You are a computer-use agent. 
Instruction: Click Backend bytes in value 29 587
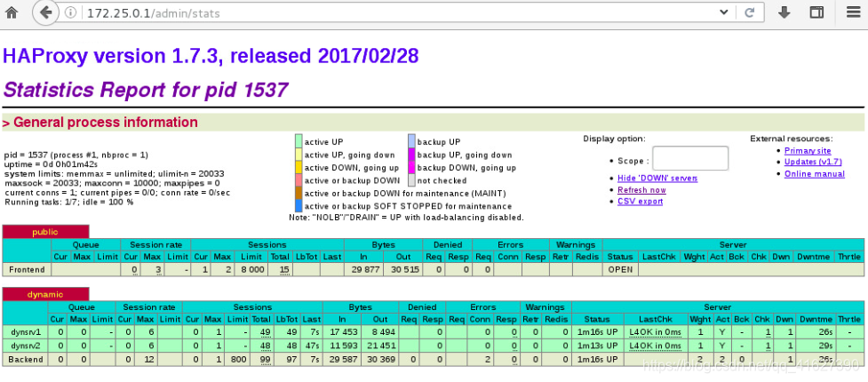(344, 359)
